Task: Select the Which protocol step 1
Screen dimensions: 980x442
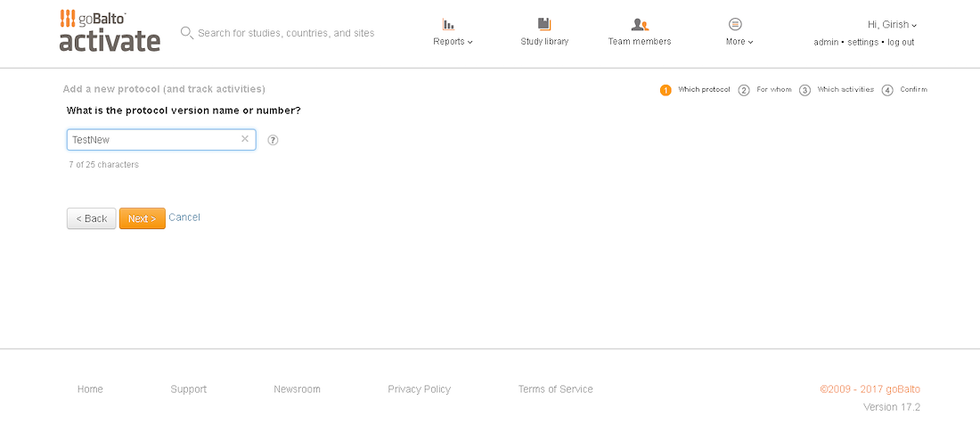Action: click(x=694, y=90)
